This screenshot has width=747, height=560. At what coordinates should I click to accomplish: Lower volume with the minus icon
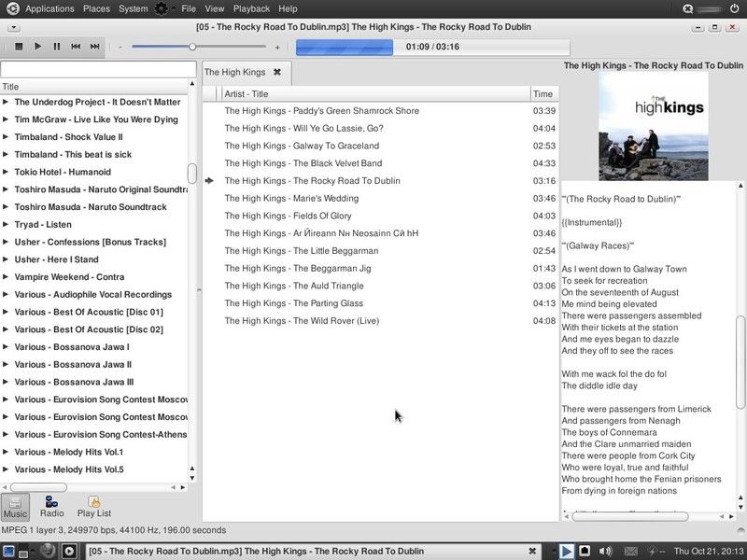(120, 48)
